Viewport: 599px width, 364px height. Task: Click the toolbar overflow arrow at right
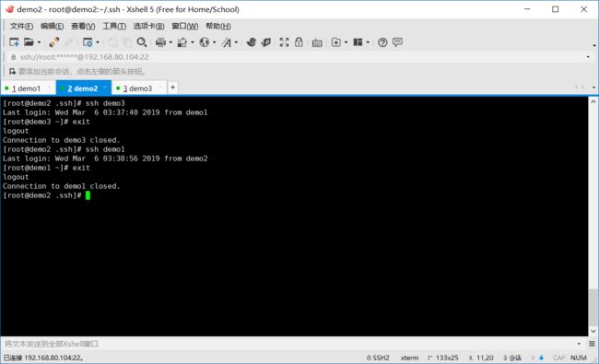point(594,45)
